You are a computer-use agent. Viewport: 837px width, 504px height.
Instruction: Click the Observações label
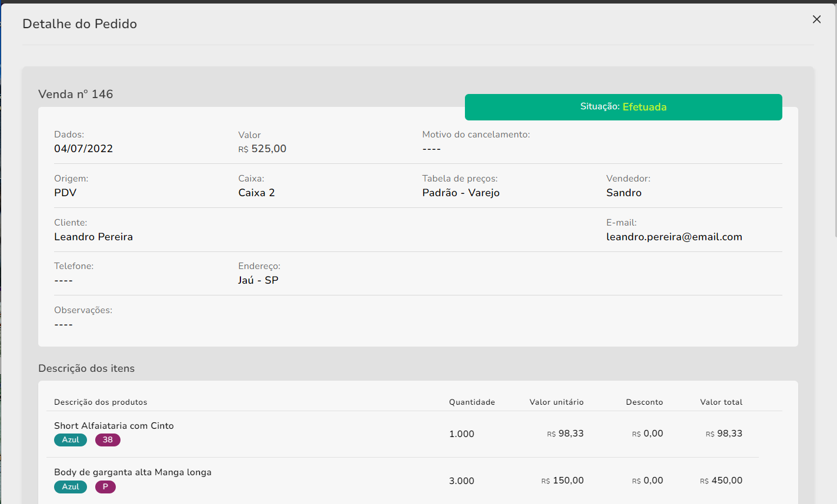pos(83,310)
